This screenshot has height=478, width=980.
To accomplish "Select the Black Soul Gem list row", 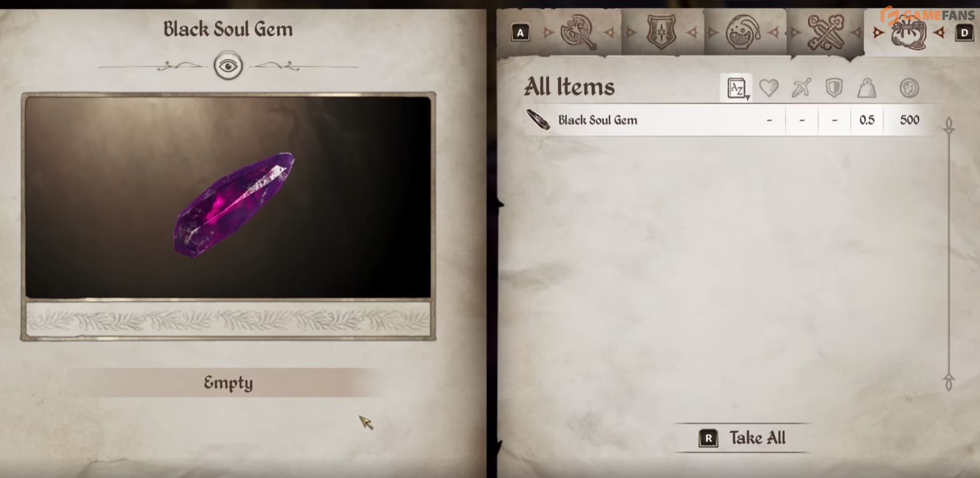I will coord(728,120).
